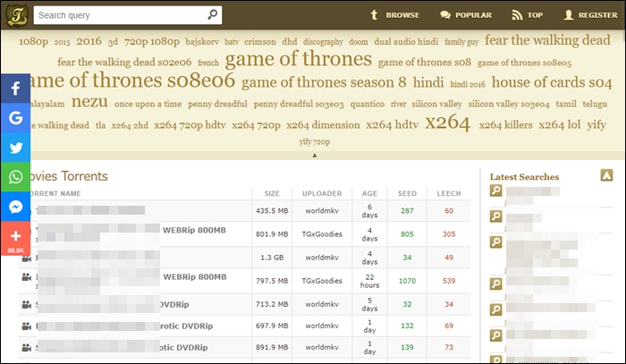Open the 'x264' large tag
The height and width of the screenshot is (364, 626).
447,123
